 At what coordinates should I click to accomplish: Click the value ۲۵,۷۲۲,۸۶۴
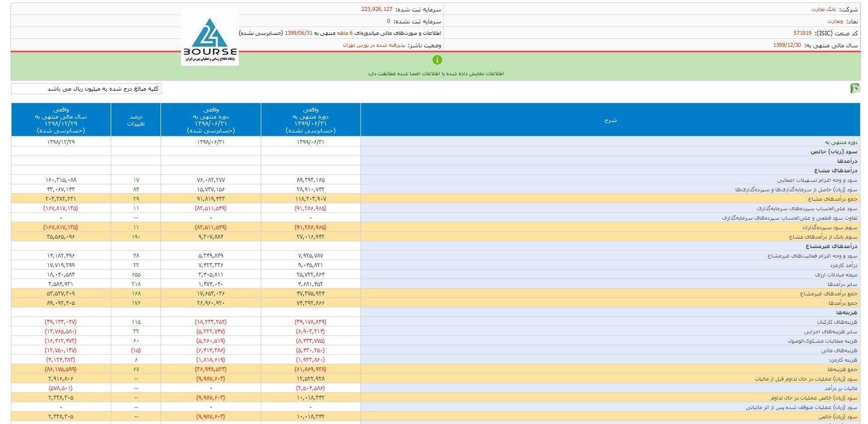tap(310, 275)
